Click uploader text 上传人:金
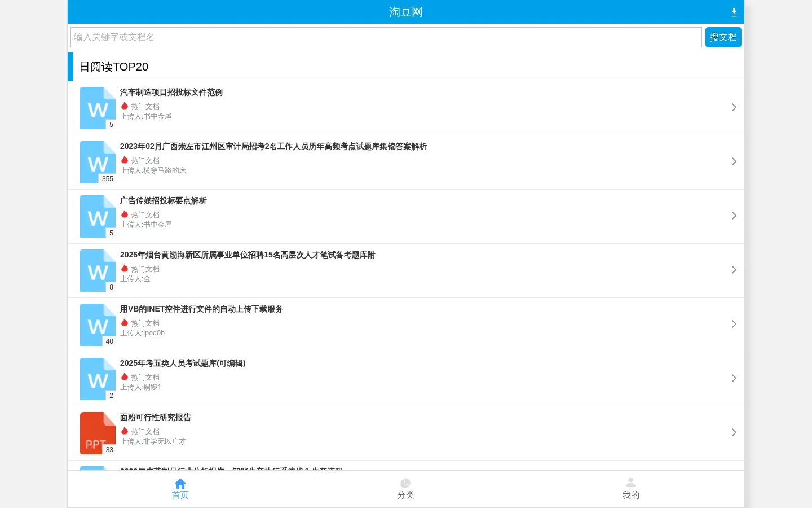Image resolution: width=812 pixels, height=508 pixels. click(135, 279)
